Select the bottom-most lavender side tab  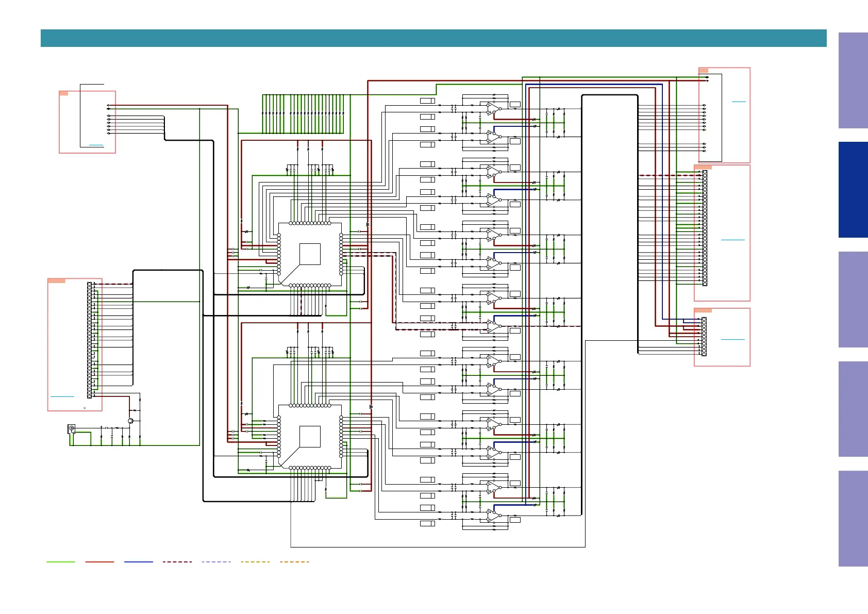[x=853, y=519]
